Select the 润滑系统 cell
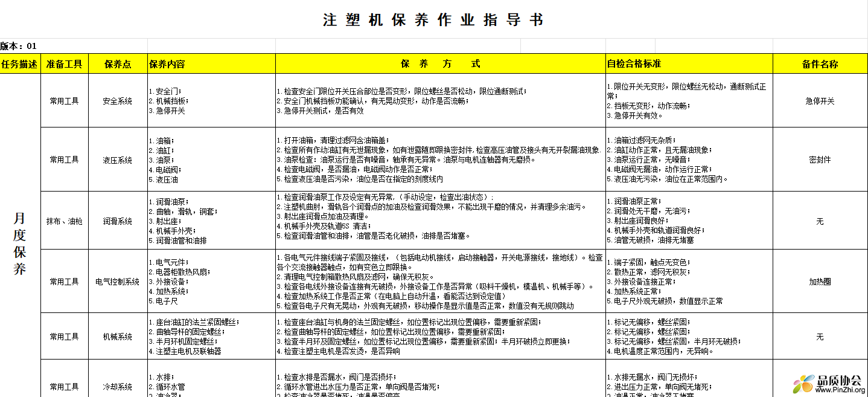This screenshot has width=868, height=397. pos(118,221)
